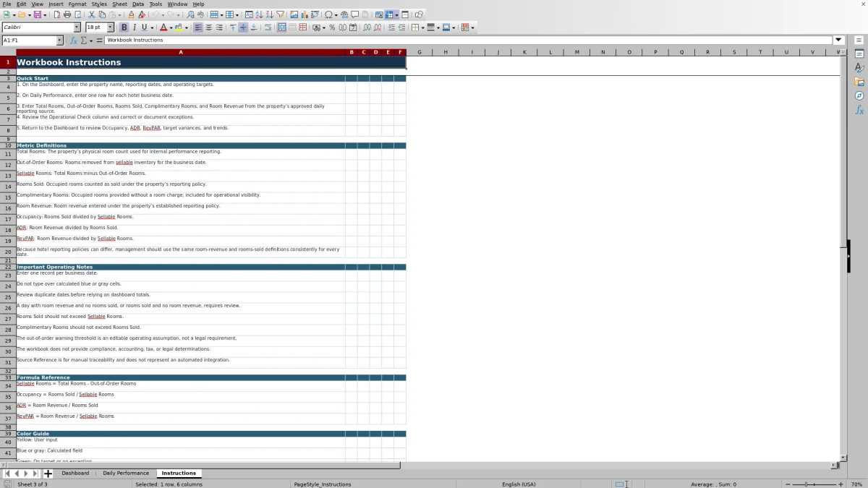The width and height of the screenshot is (868, 488).
Task: Click the Insert Special Character omega icon
Action: coord(328,14)
